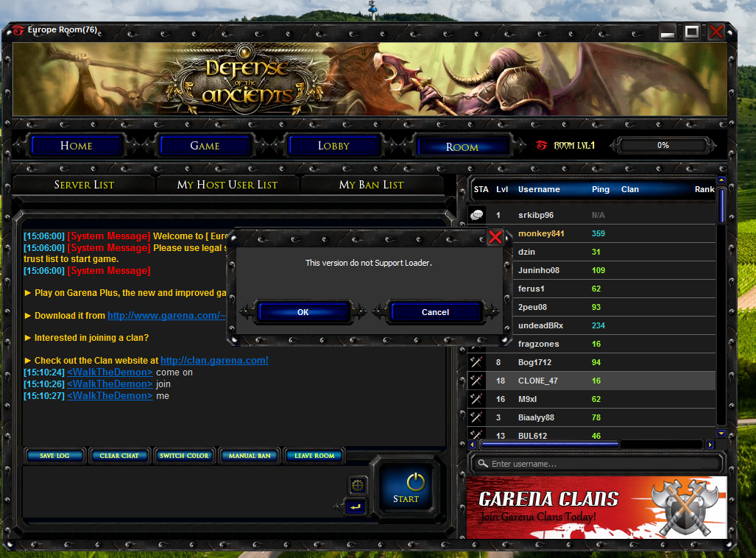
Task: Select user dzin in the list
Action: [x=612, y=252]
